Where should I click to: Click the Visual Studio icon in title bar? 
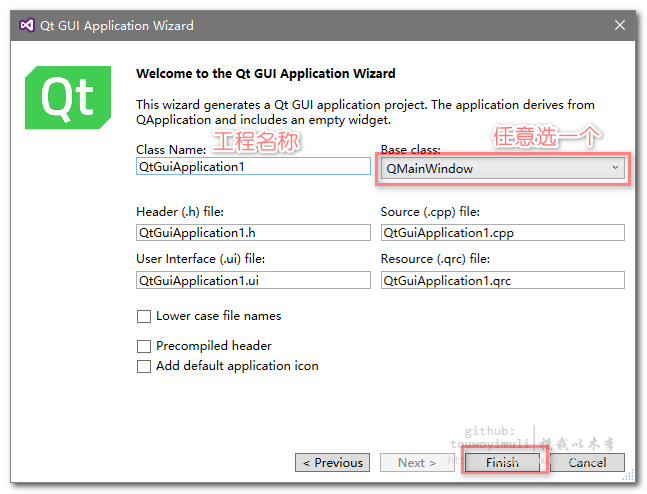[x=27, y=25]
